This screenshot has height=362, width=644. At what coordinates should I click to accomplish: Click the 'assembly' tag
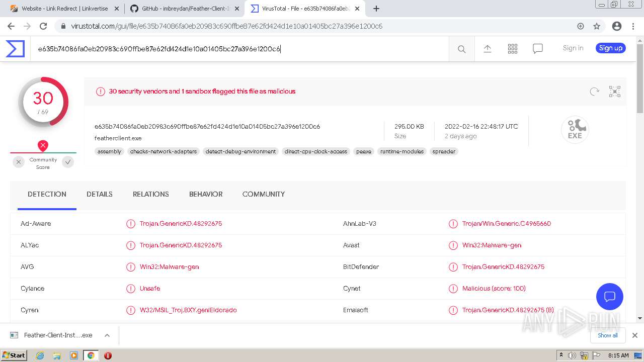click(109, 151)
